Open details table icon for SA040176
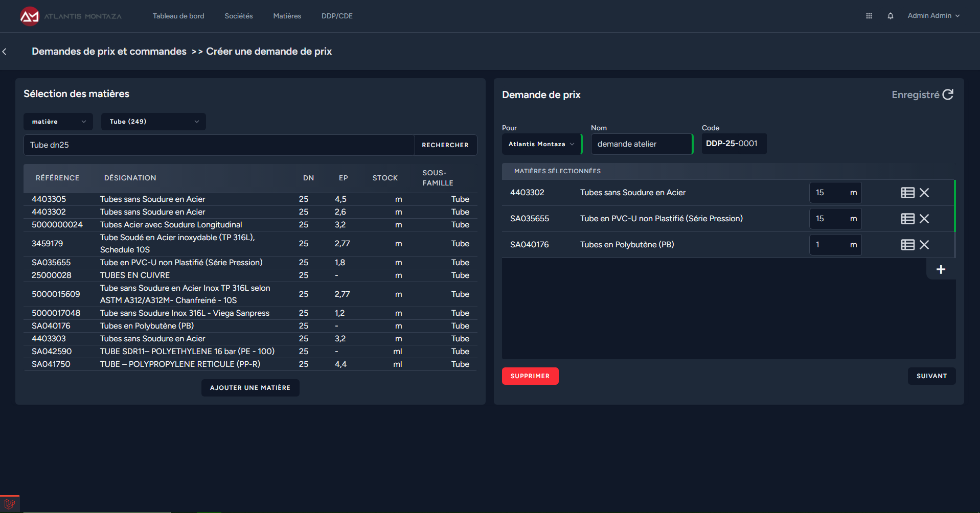The height and width of the screenshot is (513, 980). point(907,245)
